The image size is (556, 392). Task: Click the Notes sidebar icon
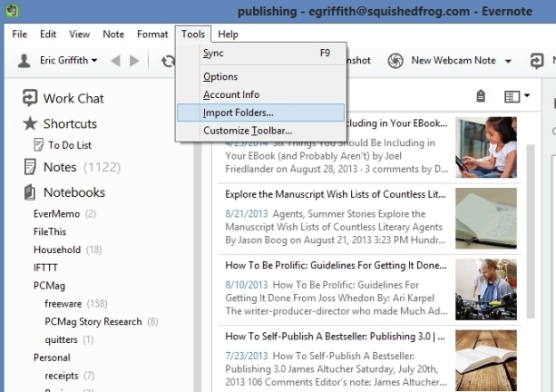pos(30,167)
